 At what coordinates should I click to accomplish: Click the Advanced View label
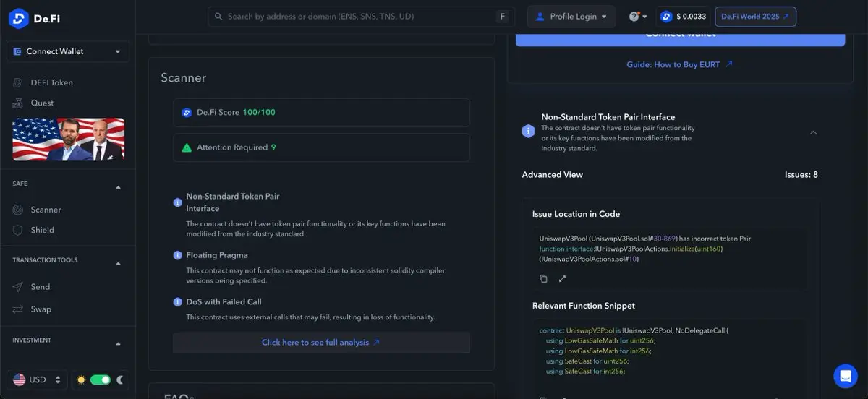(553, 175)
